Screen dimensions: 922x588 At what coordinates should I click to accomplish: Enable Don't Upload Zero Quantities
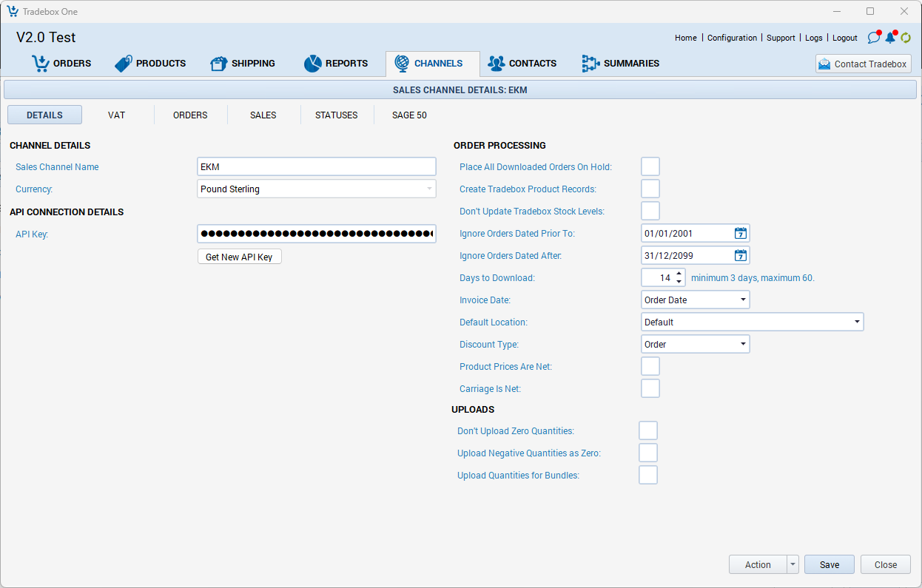coord(648,430)
